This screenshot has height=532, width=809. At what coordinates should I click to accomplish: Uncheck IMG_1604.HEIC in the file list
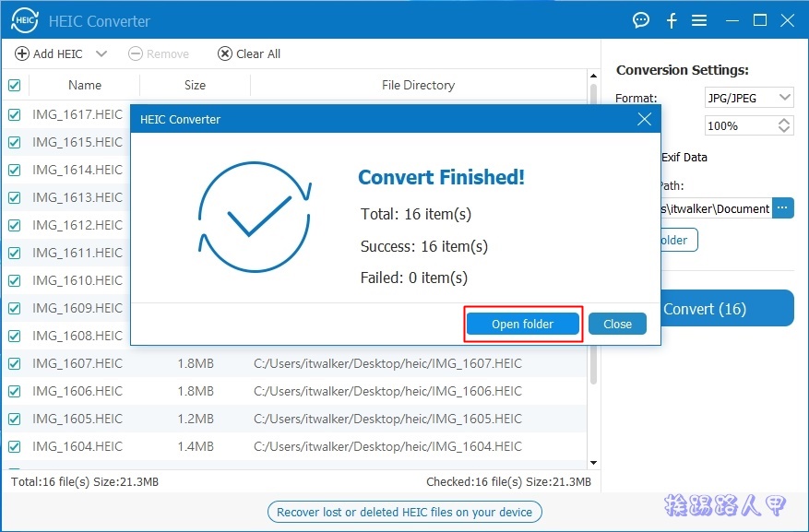(x=12, y=446)
